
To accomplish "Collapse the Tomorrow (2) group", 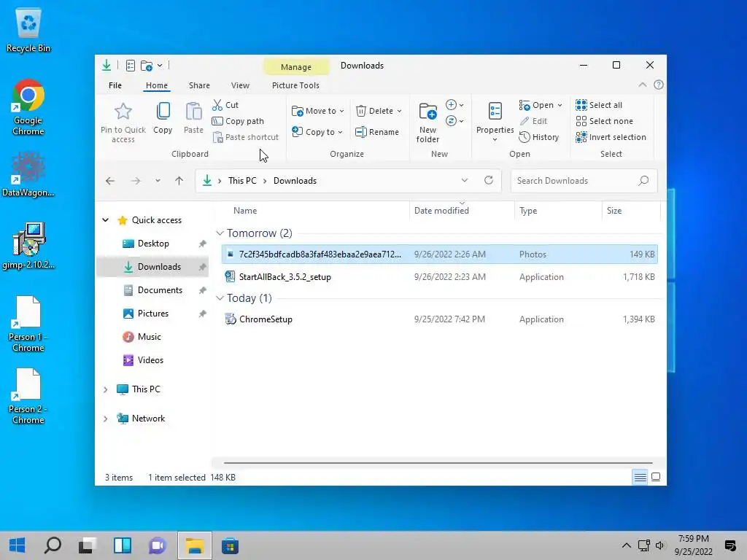I will tap(220, 233).
